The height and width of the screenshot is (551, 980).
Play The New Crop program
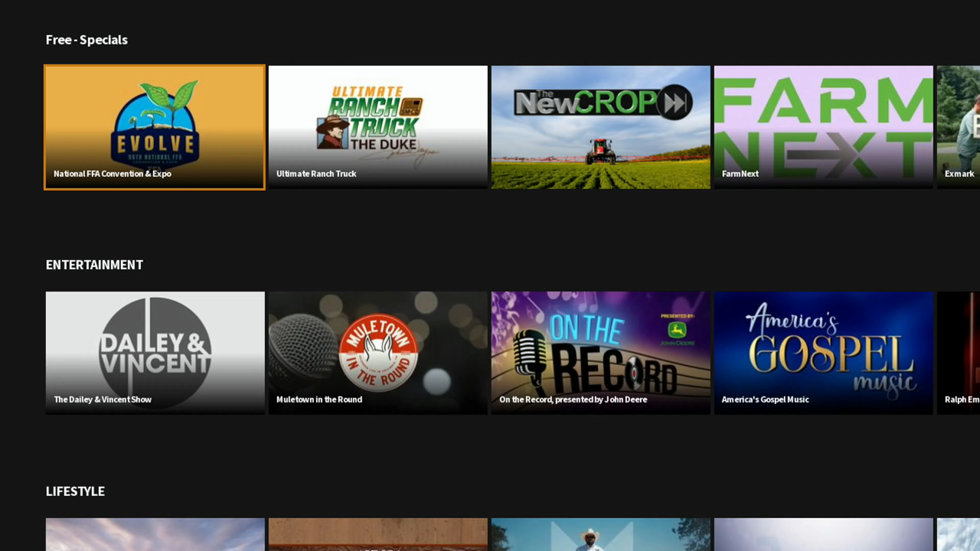pyautogui.click(x=600, y=127)
